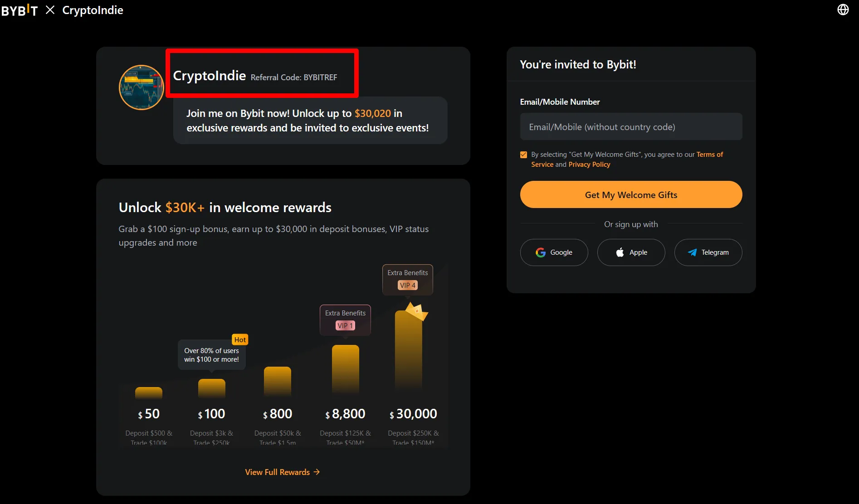
Task: Click 'Unlock $30K+ in welcome rewards' heading
Action: point(225,208)
